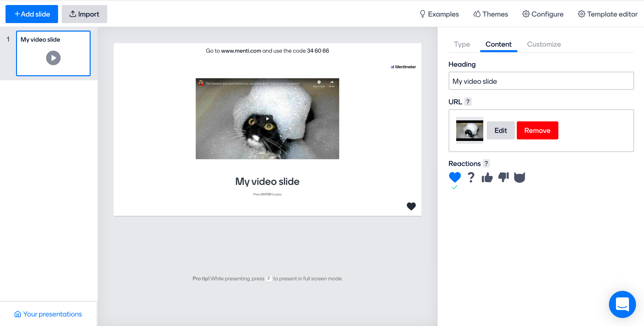Viewport: 644px width, 326px height.
Task: Click the heart icon on slide preview
Action: pyautogui.click(x=411, y=206)
